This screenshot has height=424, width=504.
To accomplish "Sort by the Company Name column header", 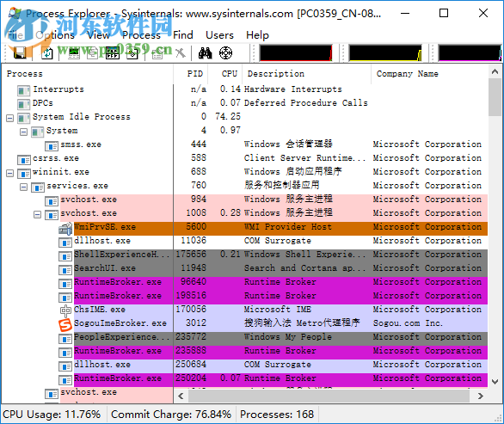I will tap(429, 74).
